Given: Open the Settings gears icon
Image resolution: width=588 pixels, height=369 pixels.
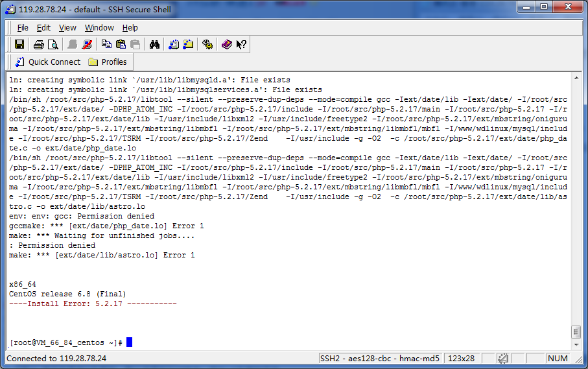Looking at the screenshot, I should [x=207, y=45].
